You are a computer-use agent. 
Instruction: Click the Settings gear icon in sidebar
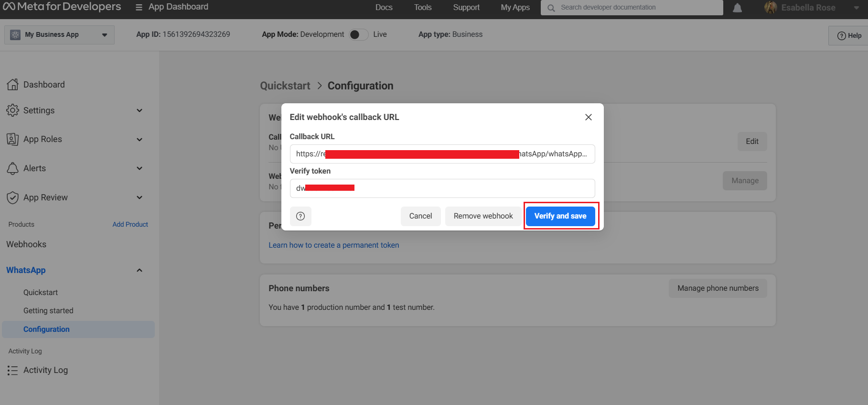pos(13,110)
